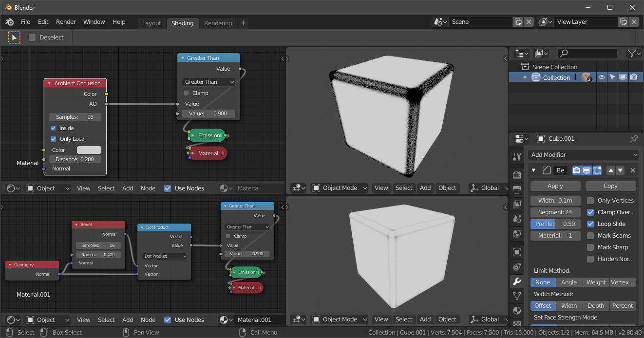Screen dimensions: 644x338
Task: Click the Apply button on the Bevel modifier
Action: [555, 186]
